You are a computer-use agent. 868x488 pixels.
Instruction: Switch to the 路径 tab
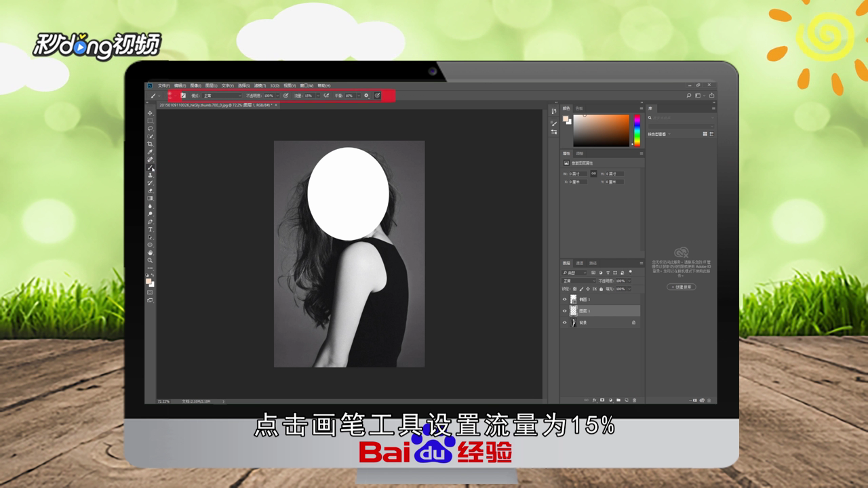pos(593,263)
